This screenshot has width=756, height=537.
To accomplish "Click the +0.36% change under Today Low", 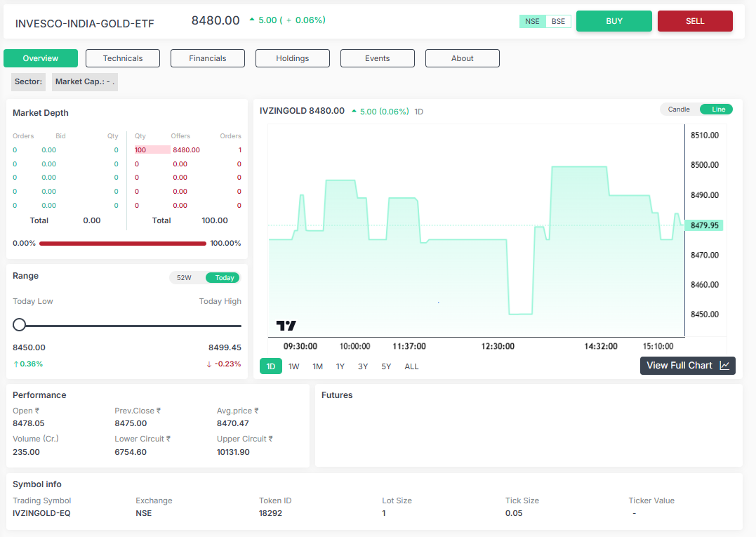I will coord(28,364).
